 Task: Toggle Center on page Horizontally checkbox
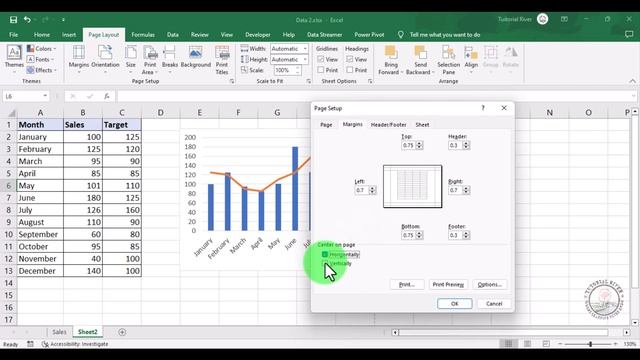325,254
